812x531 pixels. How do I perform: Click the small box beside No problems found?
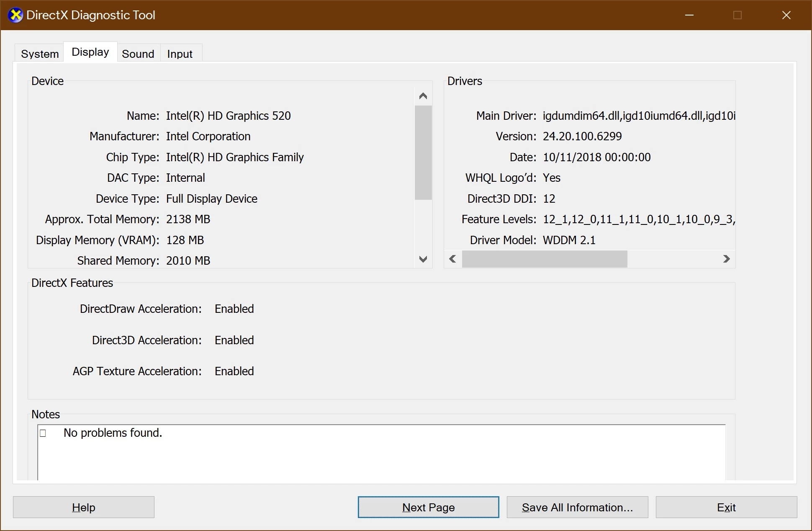click(43, 433)
